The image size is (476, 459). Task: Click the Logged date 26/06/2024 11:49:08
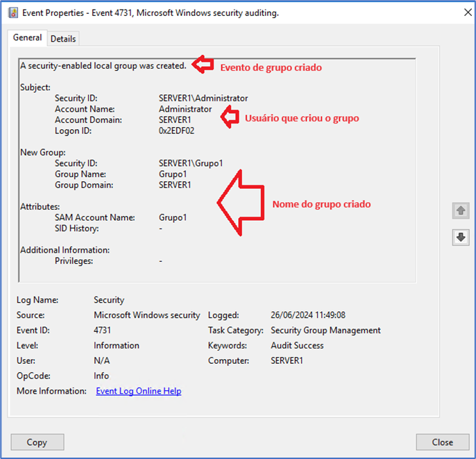[x=307, y=315]
